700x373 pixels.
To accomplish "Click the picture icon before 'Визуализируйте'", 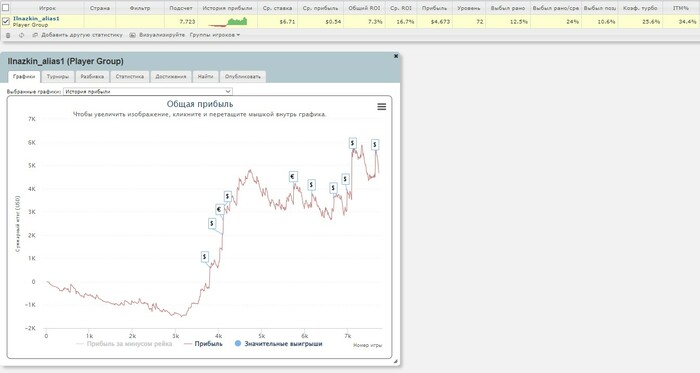I will [133, 35].
